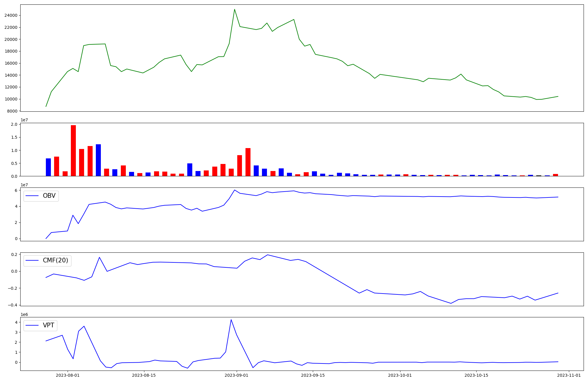Click the CMF(20) legend label
Viewport: 588px width, 382px height.
(x=55, y=260)
